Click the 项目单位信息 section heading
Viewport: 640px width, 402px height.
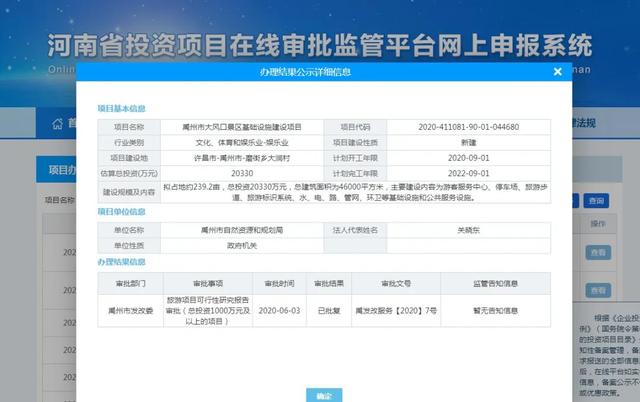(x=121, y=211)
